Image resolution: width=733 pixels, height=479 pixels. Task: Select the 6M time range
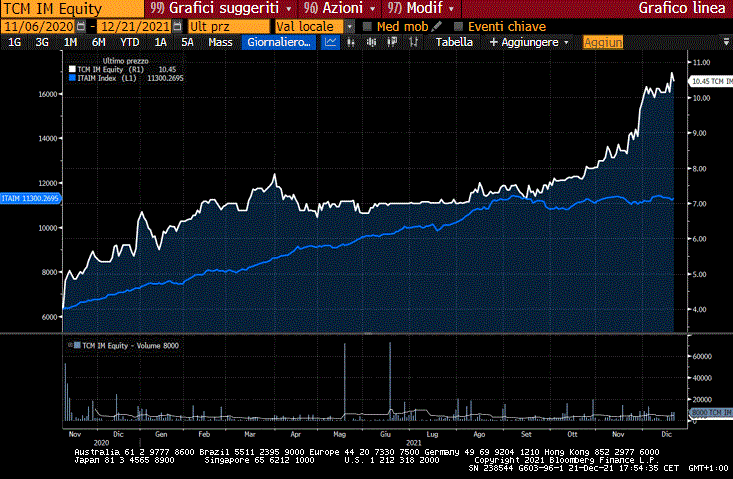[x=98, y=43]
